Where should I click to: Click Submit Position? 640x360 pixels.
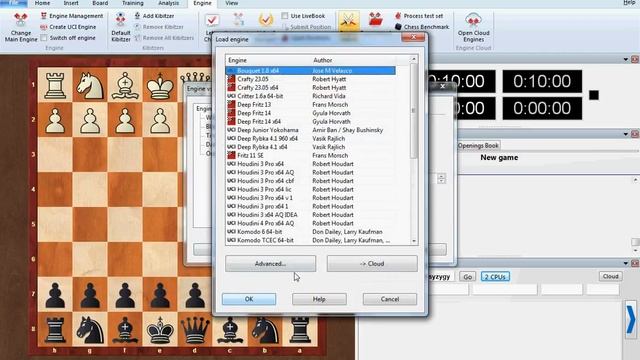(307, 27)
